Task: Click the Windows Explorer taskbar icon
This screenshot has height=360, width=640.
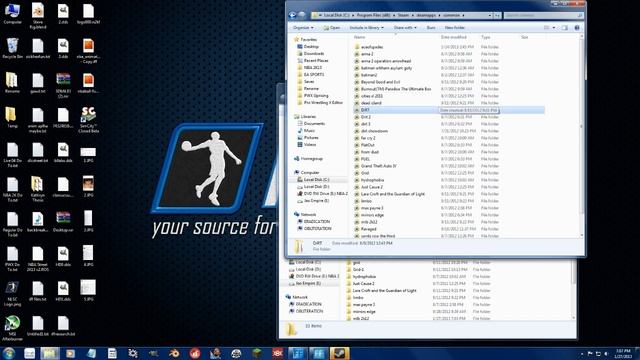Action: 49,353
